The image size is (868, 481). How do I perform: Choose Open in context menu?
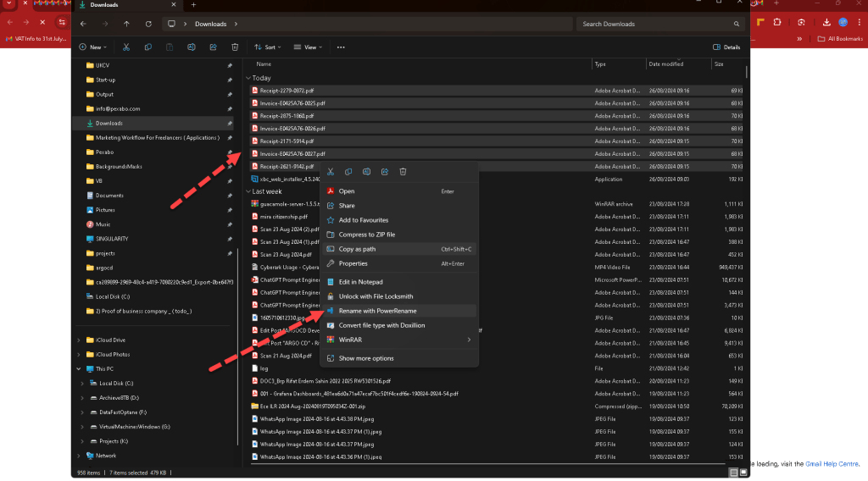[x=399, y=191]
